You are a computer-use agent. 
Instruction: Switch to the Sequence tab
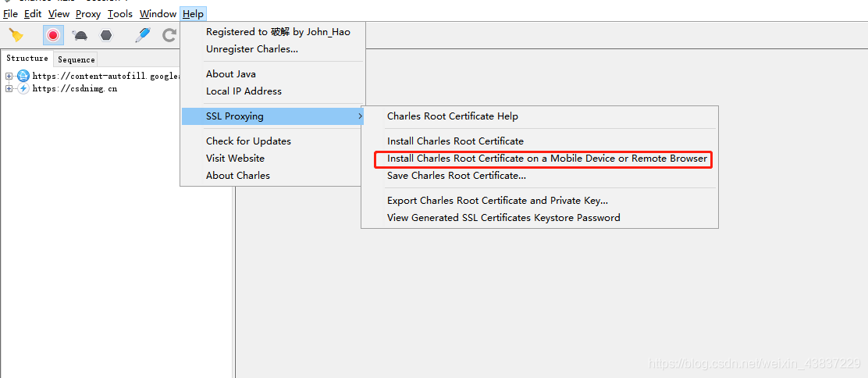76,59
